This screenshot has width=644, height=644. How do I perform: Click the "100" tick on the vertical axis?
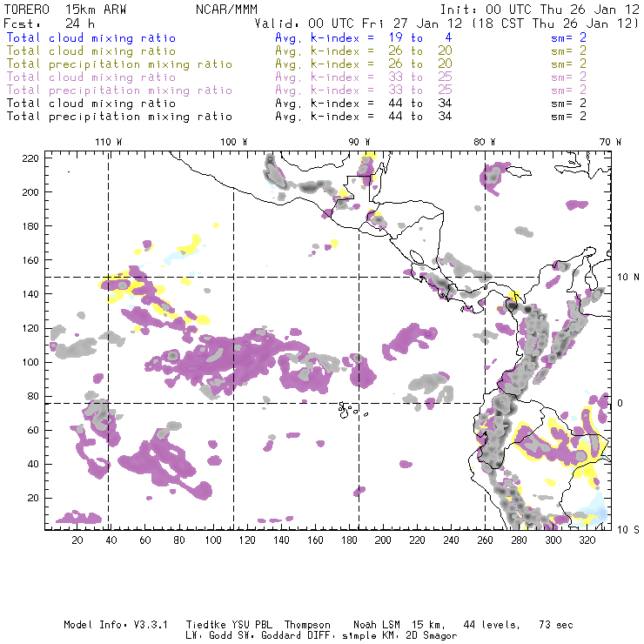30,362
